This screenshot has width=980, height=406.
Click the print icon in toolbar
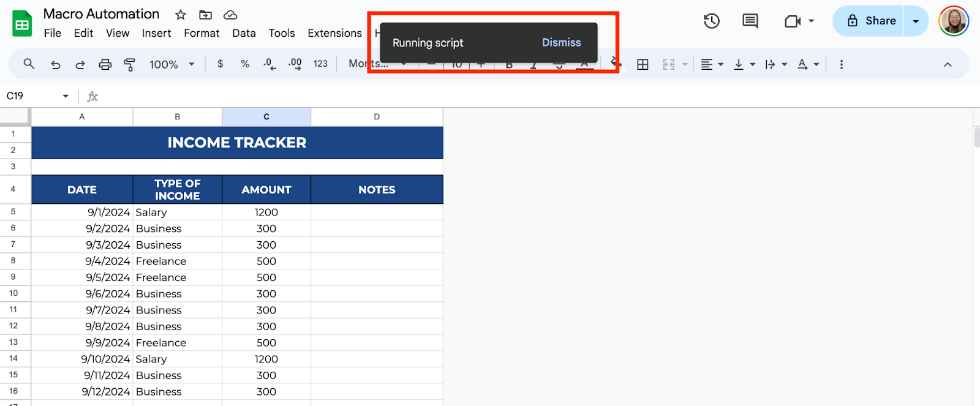coord(105,64)
